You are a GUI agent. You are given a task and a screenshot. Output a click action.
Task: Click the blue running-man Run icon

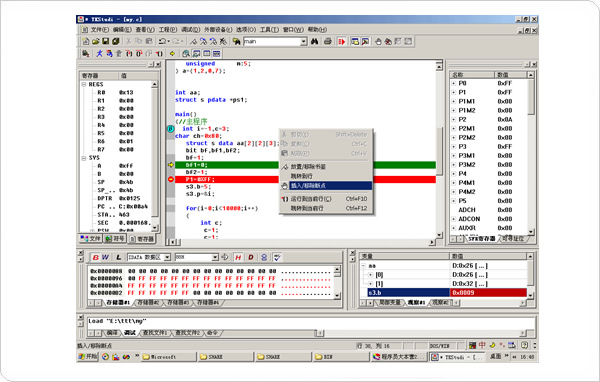99,54
